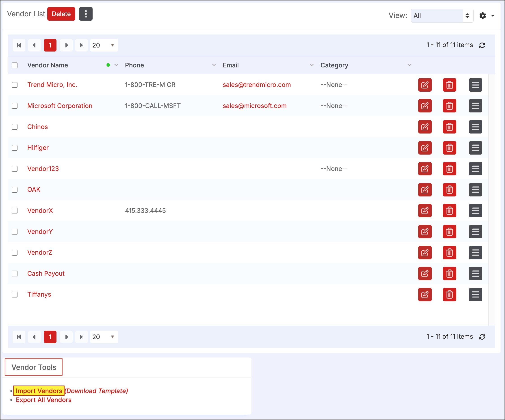Viewport: 505px width, 420px height.
Task: Open Phone column menu chevron
Action: 214,65
